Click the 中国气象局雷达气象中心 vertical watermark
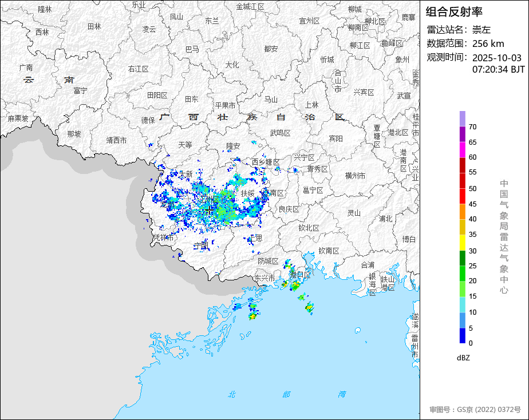 504,236
